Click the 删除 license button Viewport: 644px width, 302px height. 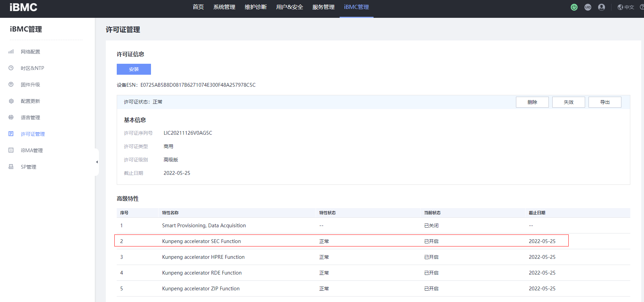532,102
